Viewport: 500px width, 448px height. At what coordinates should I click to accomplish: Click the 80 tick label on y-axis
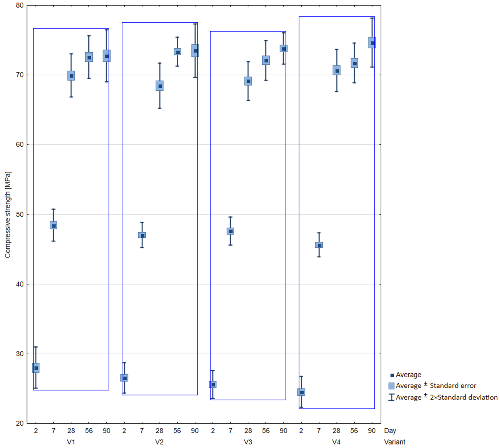(x=20, y=5)
